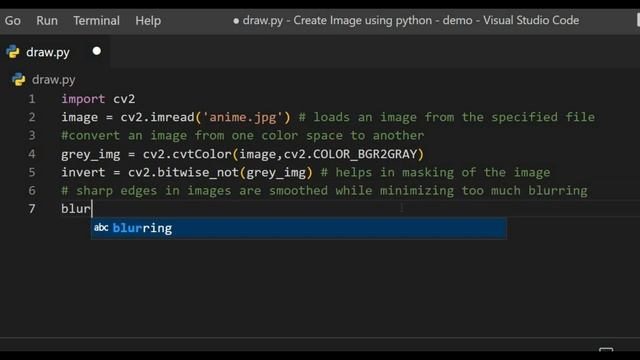This screenshot has height=360, width=640.
Task: Click line number 7 in the gutter
Action: [32, 209]
